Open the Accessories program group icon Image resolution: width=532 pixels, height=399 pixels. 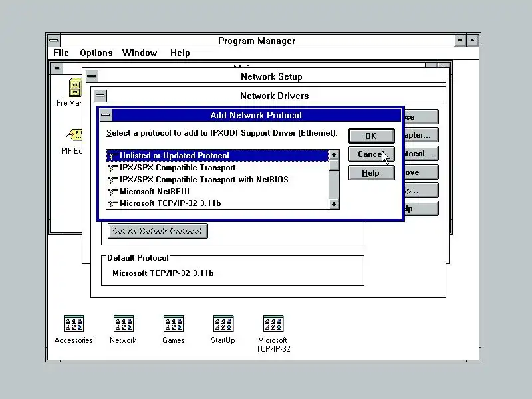[x=74, y=324]
